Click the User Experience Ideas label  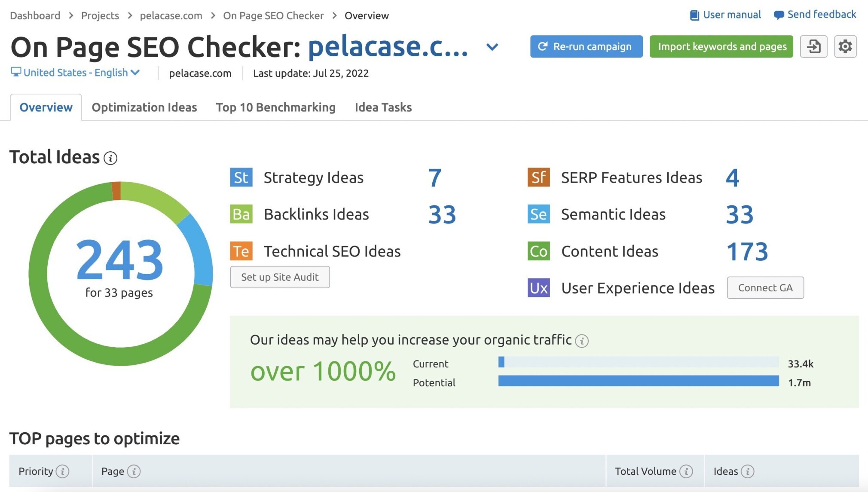coord(638,288)
